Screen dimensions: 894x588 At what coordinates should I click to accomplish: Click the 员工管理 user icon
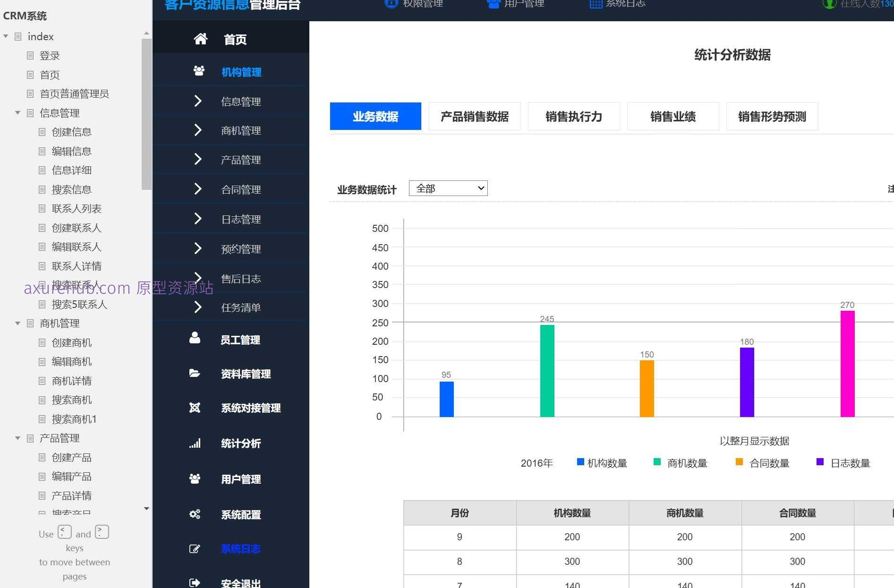point(195,338)
